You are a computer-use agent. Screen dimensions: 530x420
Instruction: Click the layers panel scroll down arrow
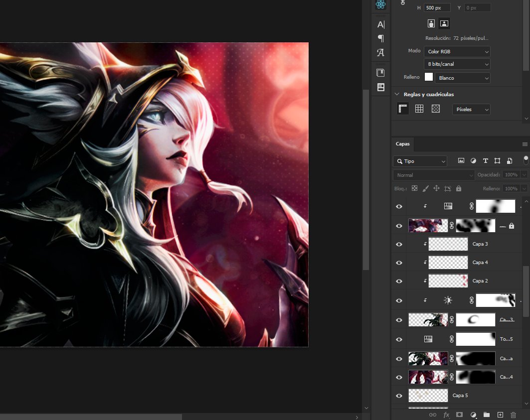(x=526, y=404)
